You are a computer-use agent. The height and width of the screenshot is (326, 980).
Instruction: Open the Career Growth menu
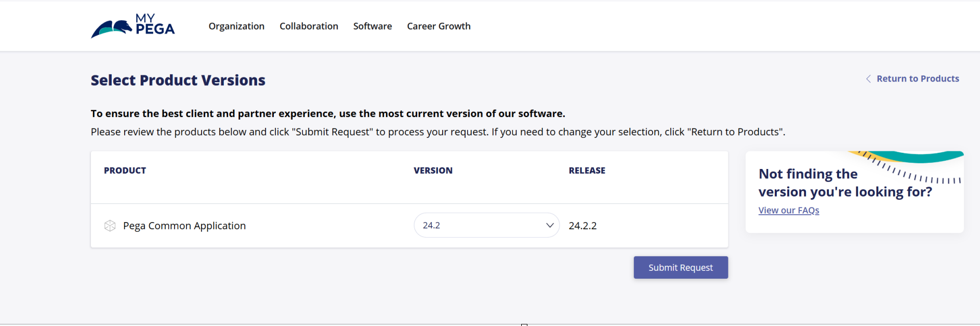pyautogui.click(x=439, y=26)
